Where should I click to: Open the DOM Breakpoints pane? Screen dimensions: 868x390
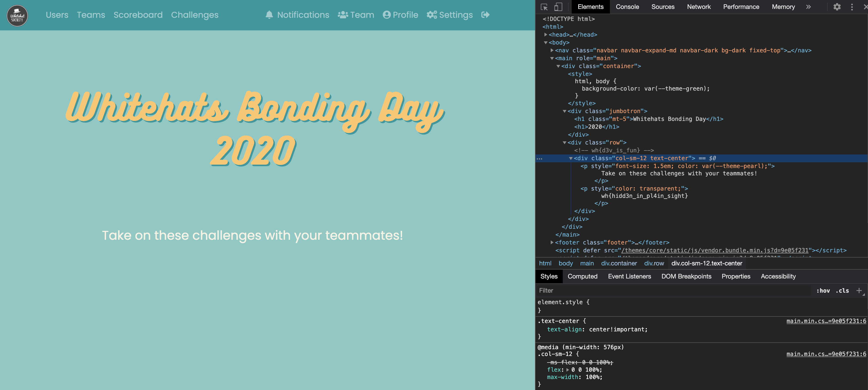click(686, 276)
